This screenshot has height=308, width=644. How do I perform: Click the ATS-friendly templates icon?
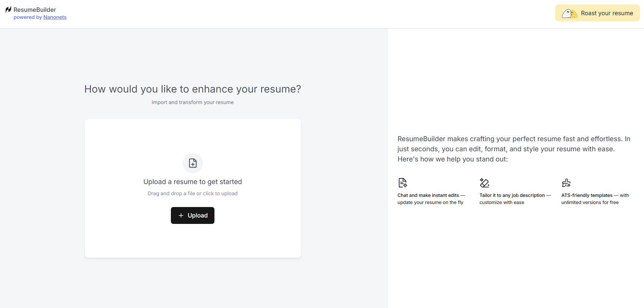coord(566,182)
